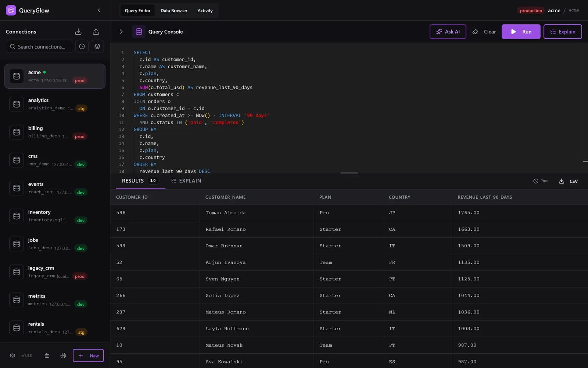Select the acme connection database icon
The image size is (588, 368).
pos(17,76)
